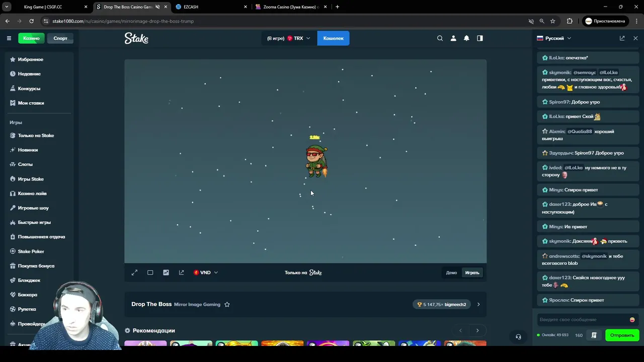
Task: Open Chrome three-dot menu
Action: pyautogui.click(x=636, y=21)
